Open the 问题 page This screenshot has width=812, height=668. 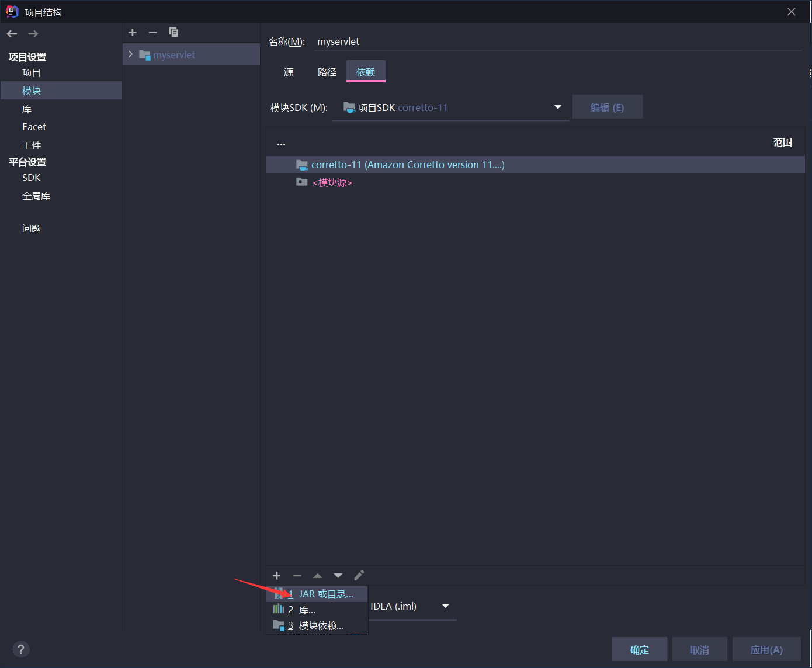tap(32, 228)
